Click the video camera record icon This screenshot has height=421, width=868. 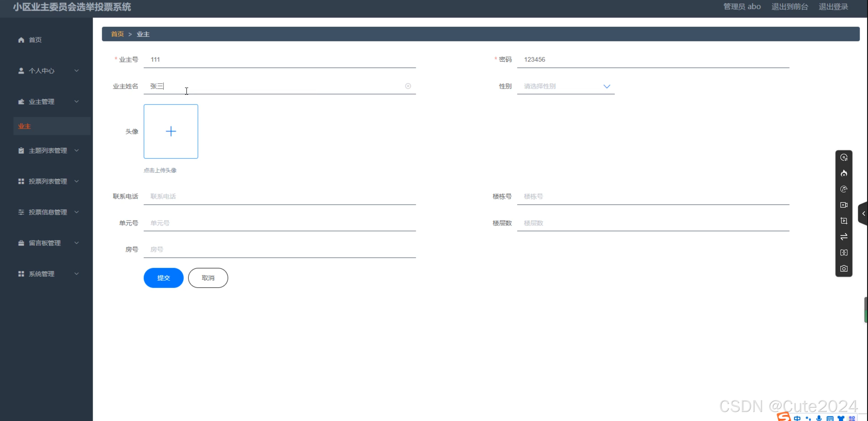point(844,205)
